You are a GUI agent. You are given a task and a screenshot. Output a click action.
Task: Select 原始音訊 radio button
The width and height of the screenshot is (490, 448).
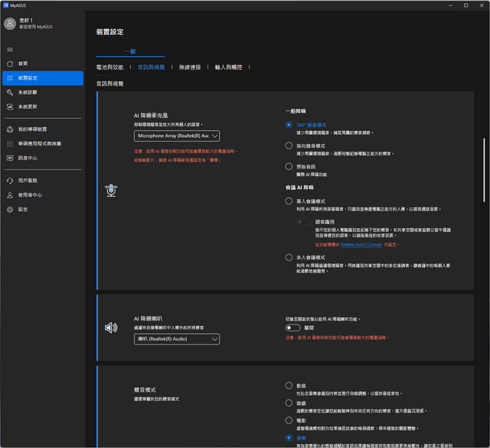(289, 166)
